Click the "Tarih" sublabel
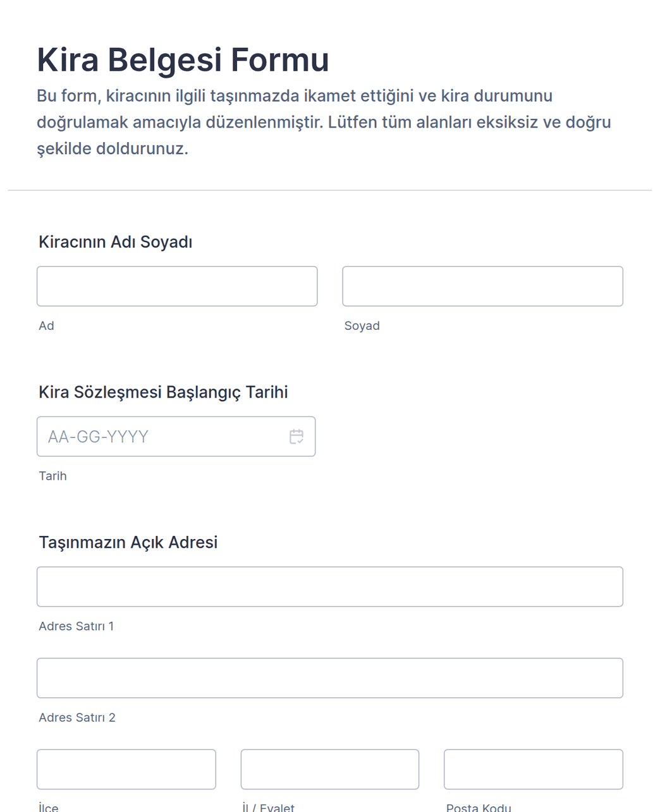This screenshot has width=660, height=812. 52,476
